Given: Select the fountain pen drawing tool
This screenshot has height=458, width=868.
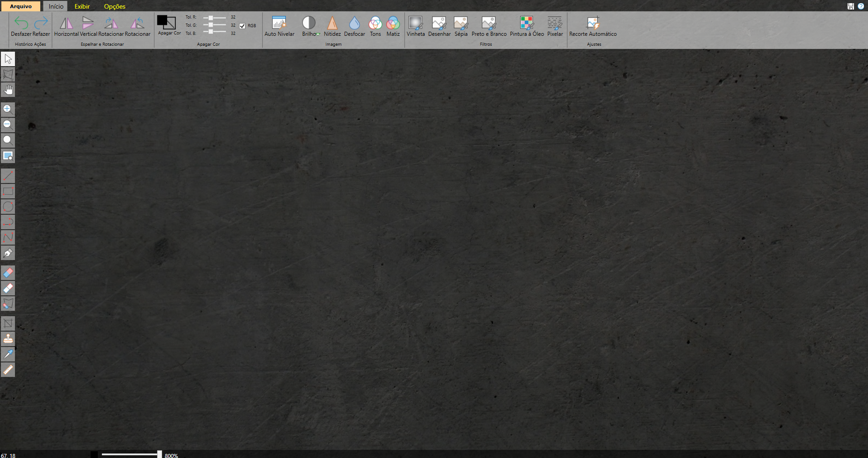Looking at the screenshot, I should click(x=8, y=253).
